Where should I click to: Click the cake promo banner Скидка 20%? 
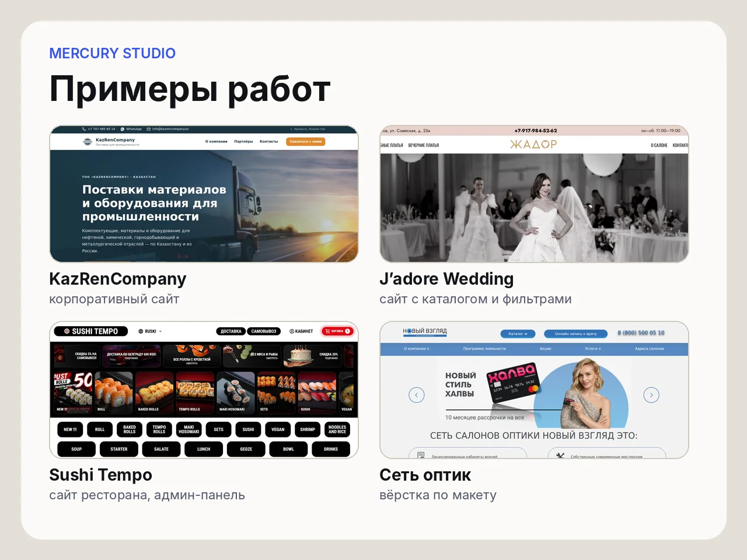click(x=312, y=356)
